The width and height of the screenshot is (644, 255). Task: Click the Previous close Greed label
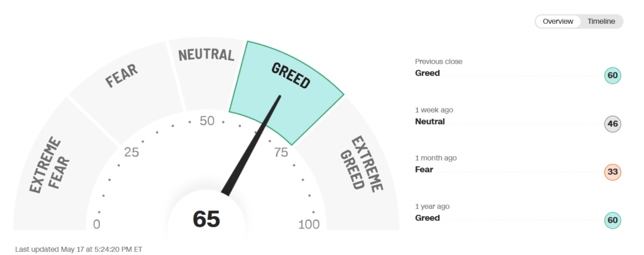tap(427, 73)
